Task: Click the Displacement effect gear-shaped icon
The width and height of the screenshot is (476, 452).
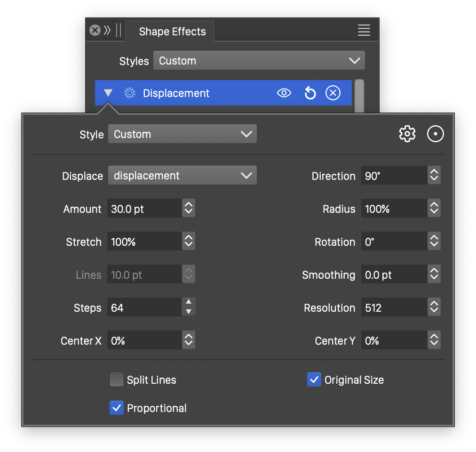Action: tap(129, 93)
